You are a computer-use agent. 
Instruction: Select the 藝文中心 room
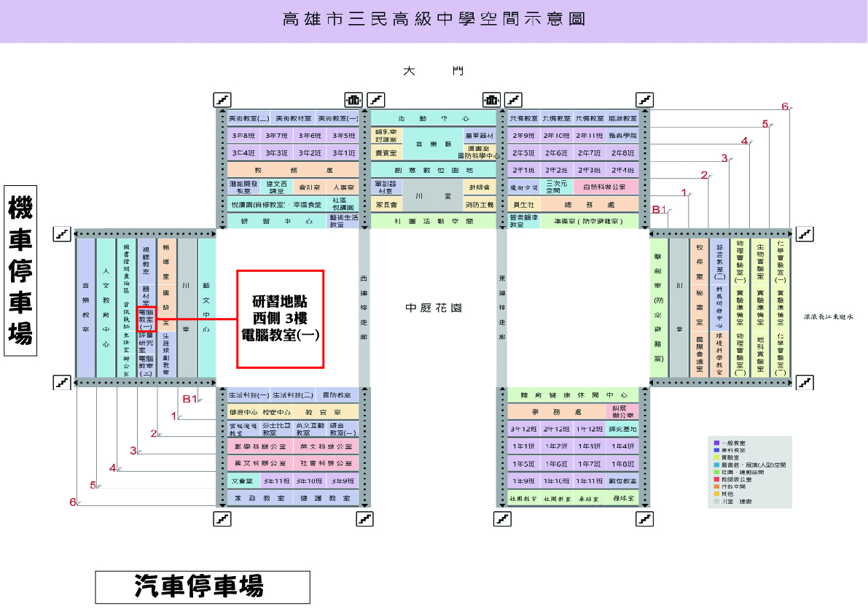pos(206,307)
